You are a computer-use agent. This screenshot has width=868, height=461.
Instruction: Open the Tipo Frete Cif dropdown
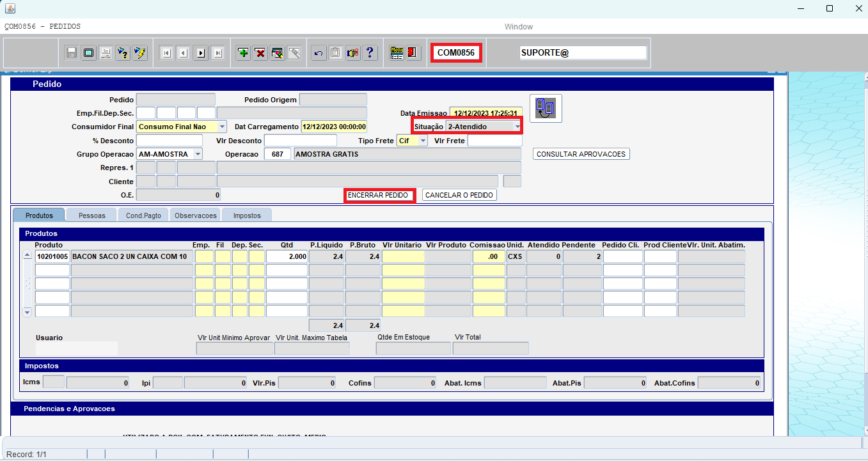pyautogui.click(x=423, y=141)
